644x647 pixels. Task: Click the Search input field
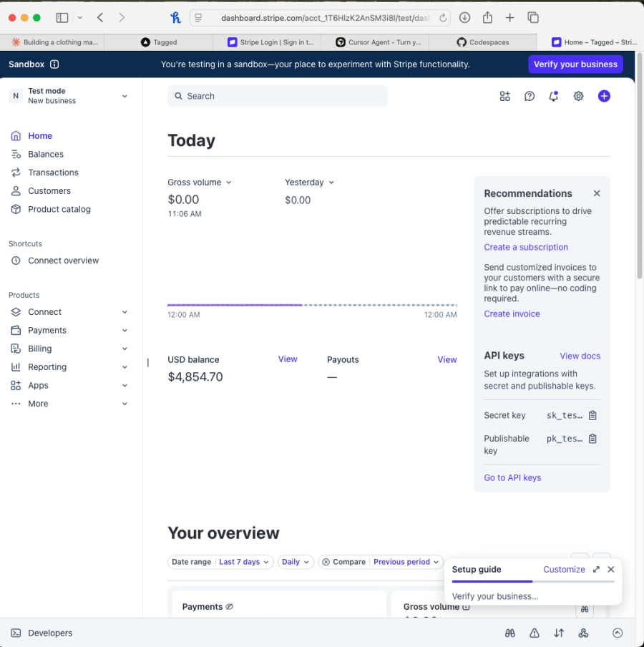point(277,96)
